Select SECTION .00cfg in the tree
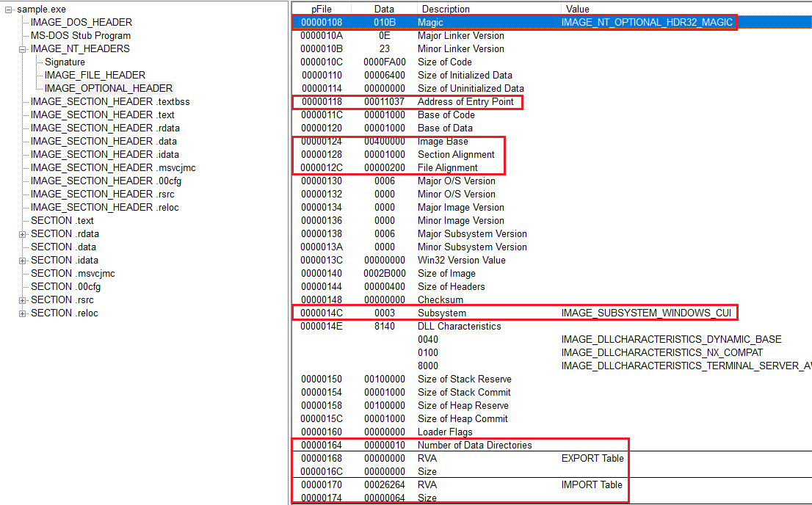The image size is (812, 505). pos(65,287)
